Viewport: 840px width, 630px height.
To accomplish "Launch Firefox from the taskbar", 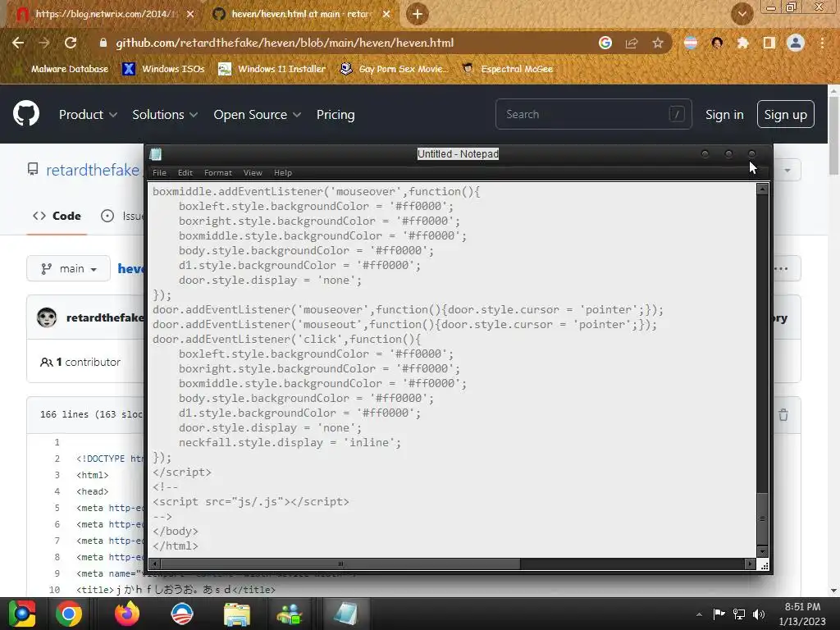I will pos(127,614).
